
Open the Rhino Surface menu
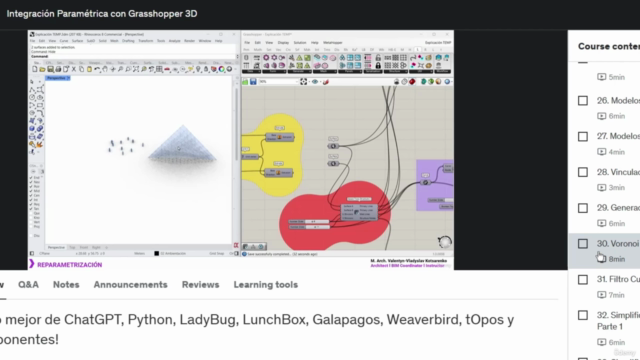78,41
